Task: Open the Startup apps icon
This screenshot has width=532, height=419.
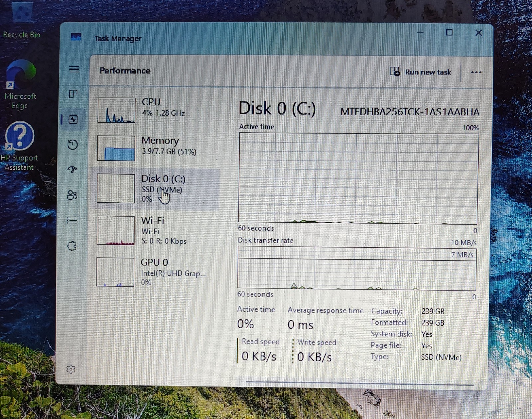Action: pos(72,170)
